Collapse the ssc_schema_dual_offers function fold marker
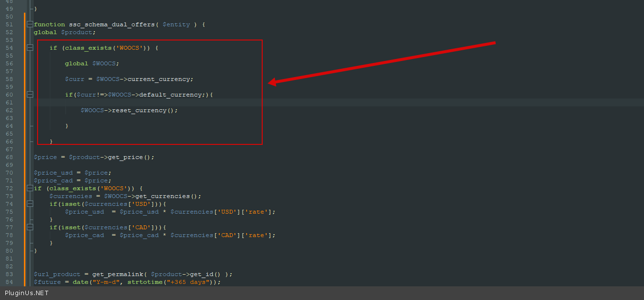Image resolution: width=644 pixels, height=300 pixels. tap(30, 24)
